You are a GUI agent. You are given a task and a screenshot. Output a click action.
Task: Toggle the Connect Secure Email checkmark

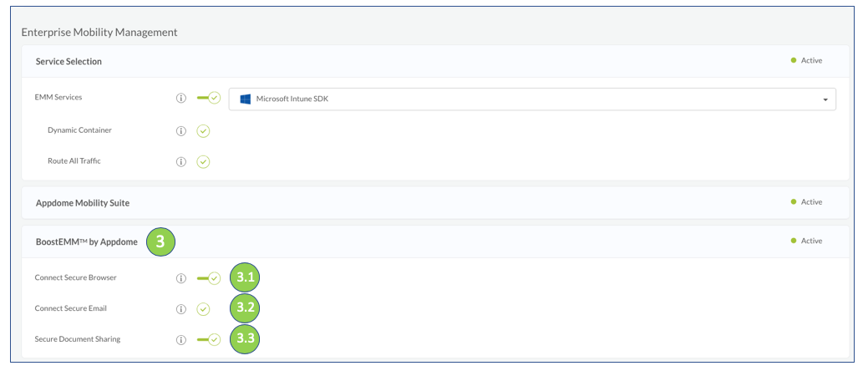pyautogui.click(x=203, y=309)
